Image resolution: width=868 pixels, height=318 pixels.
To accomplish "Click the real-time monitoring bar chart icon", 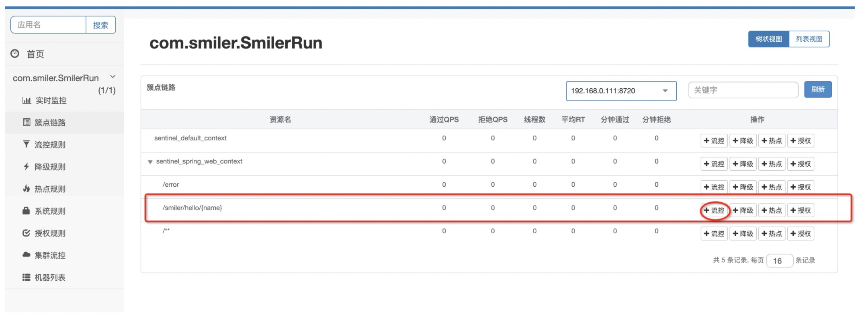I will [x=27, y=100].
